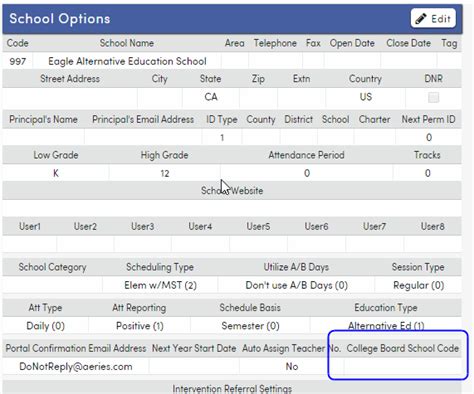Screen dimensions: 474x394
Task: Click the ID Type value 1
Action: [x=222, y=137]
